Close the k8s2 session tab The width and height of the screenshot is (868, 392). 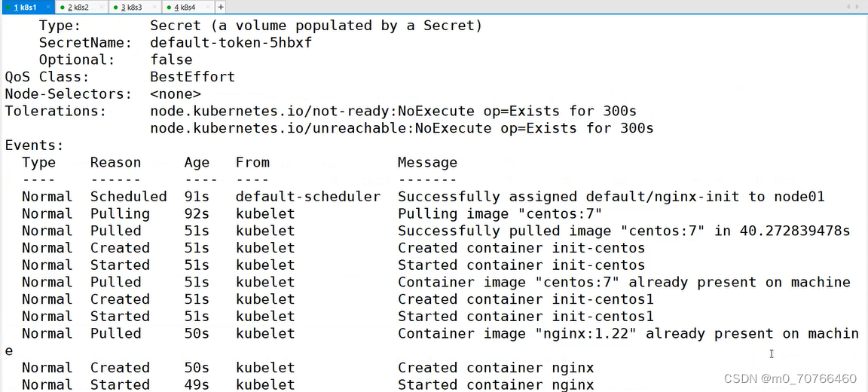point(101,7)
